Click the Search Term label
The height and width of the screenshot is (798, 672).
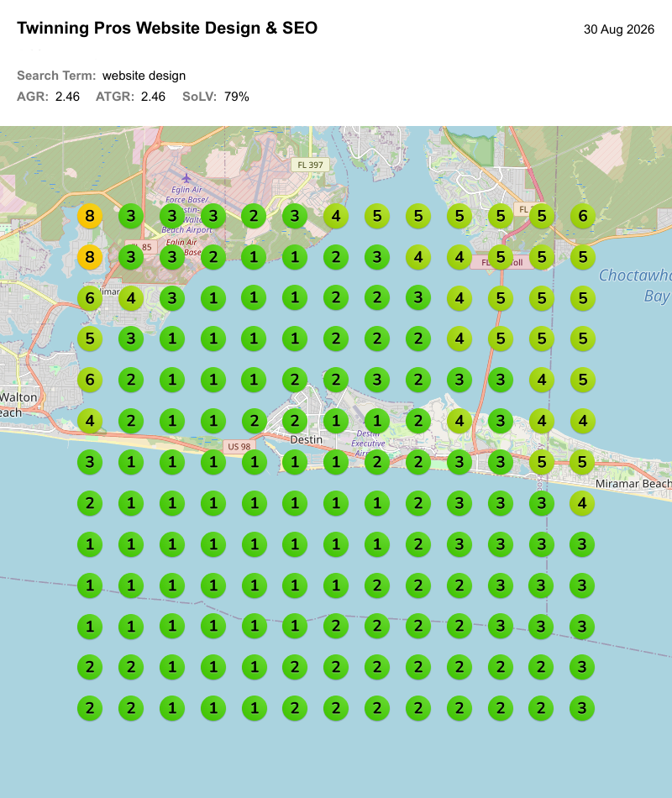(x=56, y=76)
